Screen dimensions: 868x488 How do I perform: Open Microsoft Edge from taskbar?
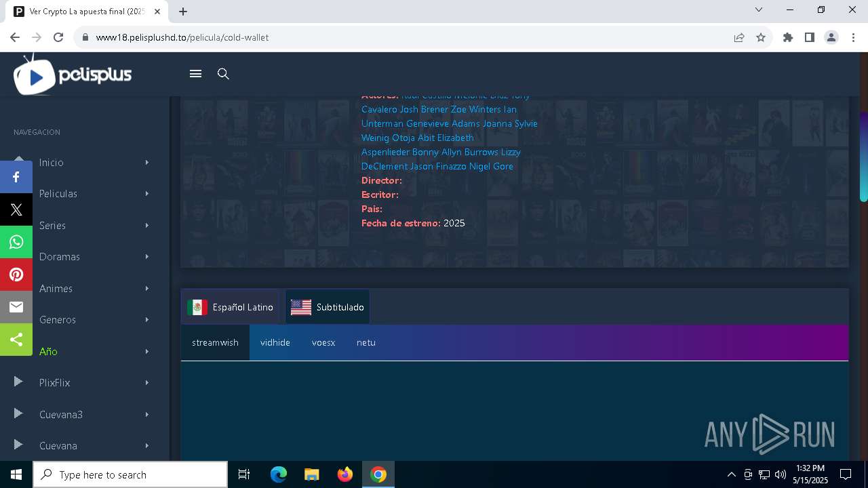279,474
